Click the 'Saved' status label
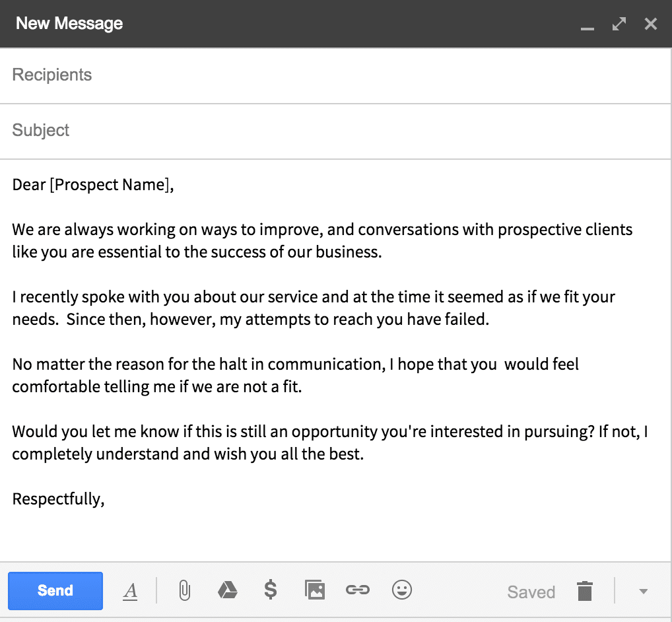Screen dimensions: 672x622 (531, 592)
